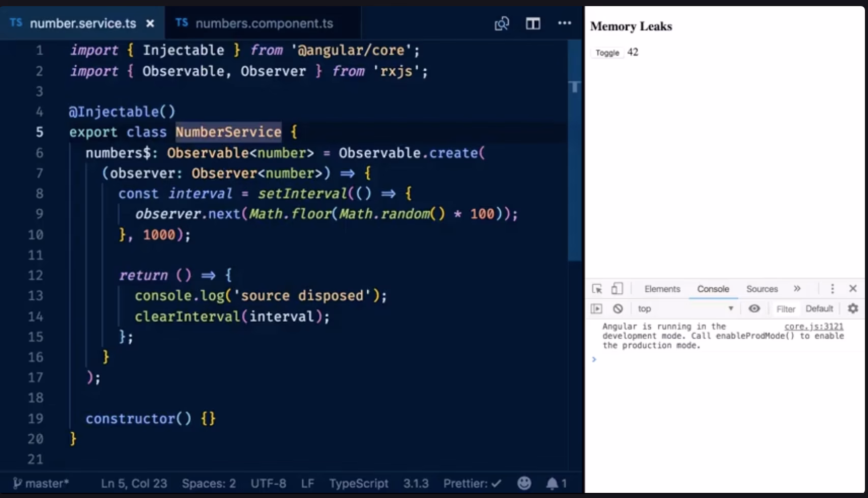Open the changes compare icon in editor toolbar
Viewport: 868px width, 498px height.
(x=502, y=23)
